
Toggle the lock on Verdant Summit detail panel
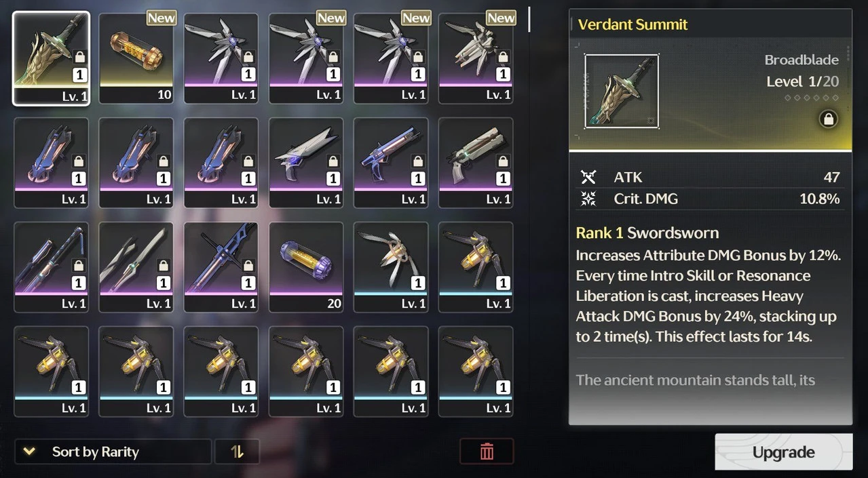click(x=827, y=119)
